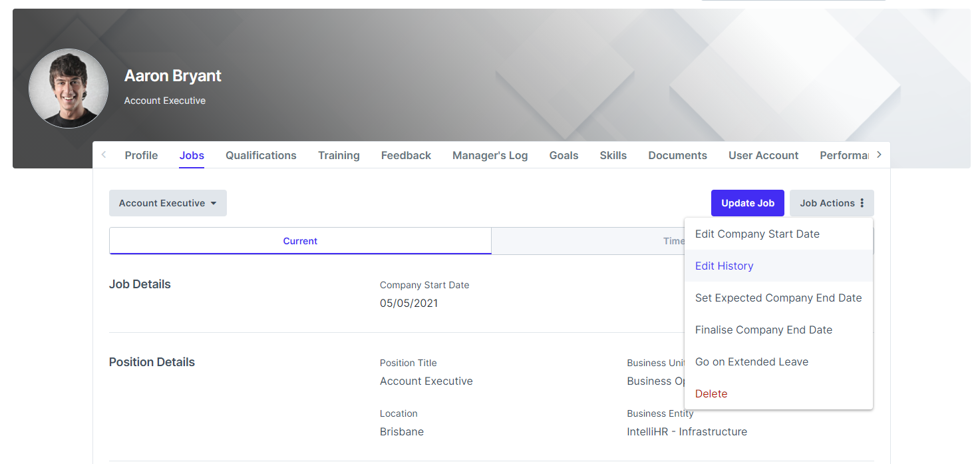Image resolution: width=980 pixels, height=464 pixels.
Task: Click Aaron Bryant's profile photo
Action: tap(69, 88)
